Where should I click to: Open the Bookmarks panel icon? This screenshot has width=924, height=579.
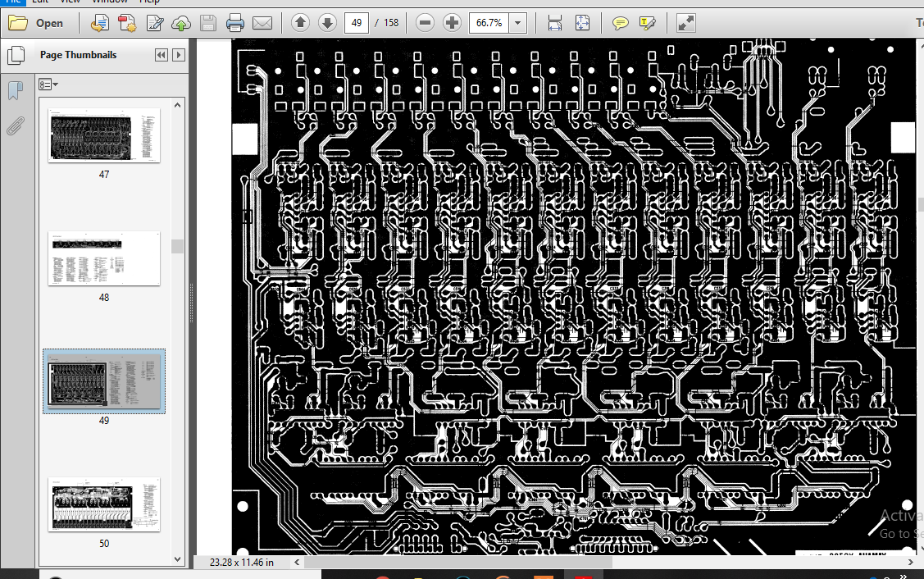tap(16, 90)
